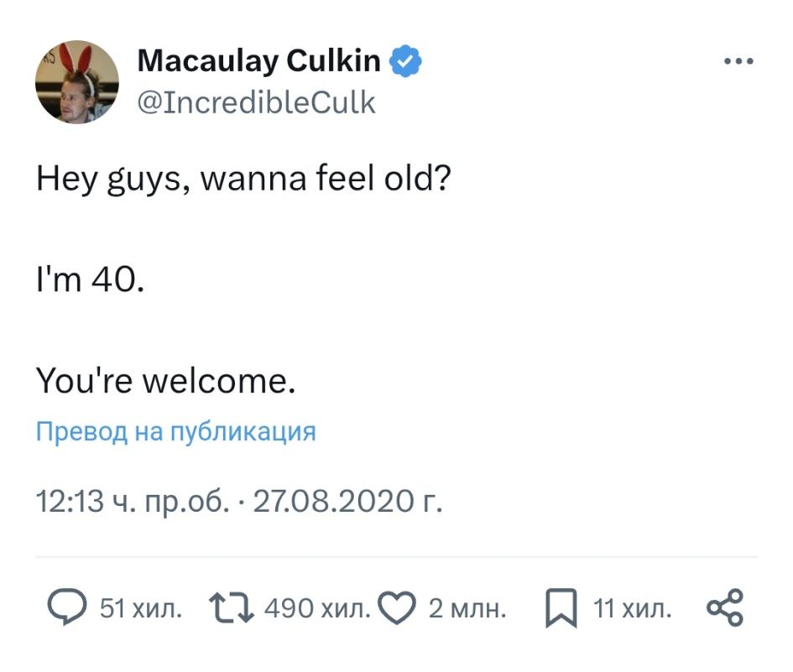Click the "You're welcome." tweet line

coord(166,382)
